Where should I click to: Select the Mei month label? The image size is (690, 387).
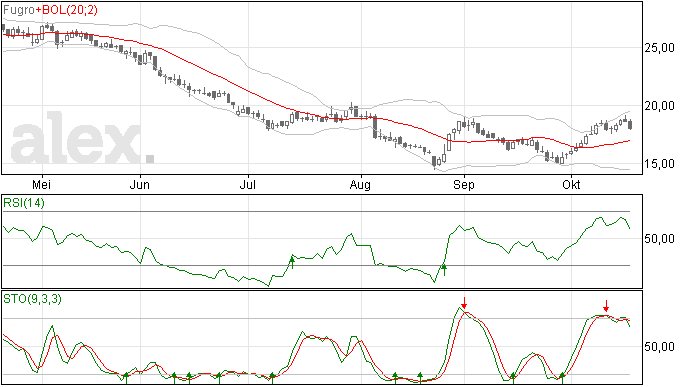coord(41,184)
